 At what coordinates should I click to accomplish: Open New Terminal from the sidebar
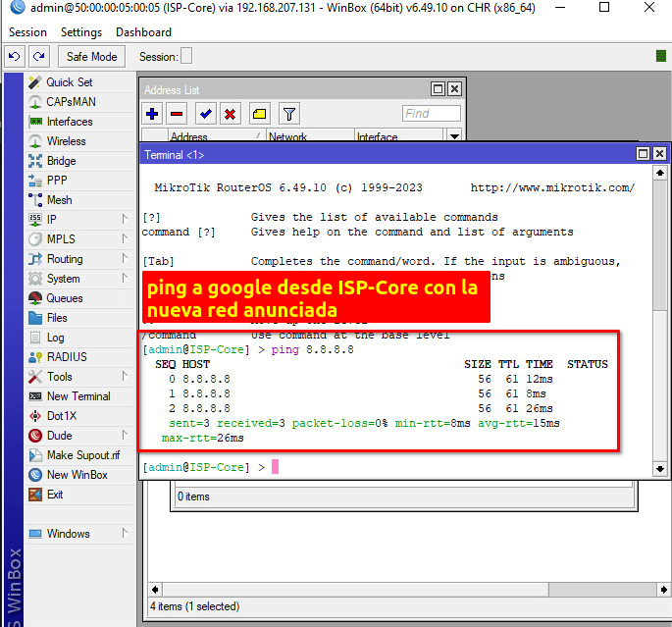pyautogui.click(x=78, y=396)
